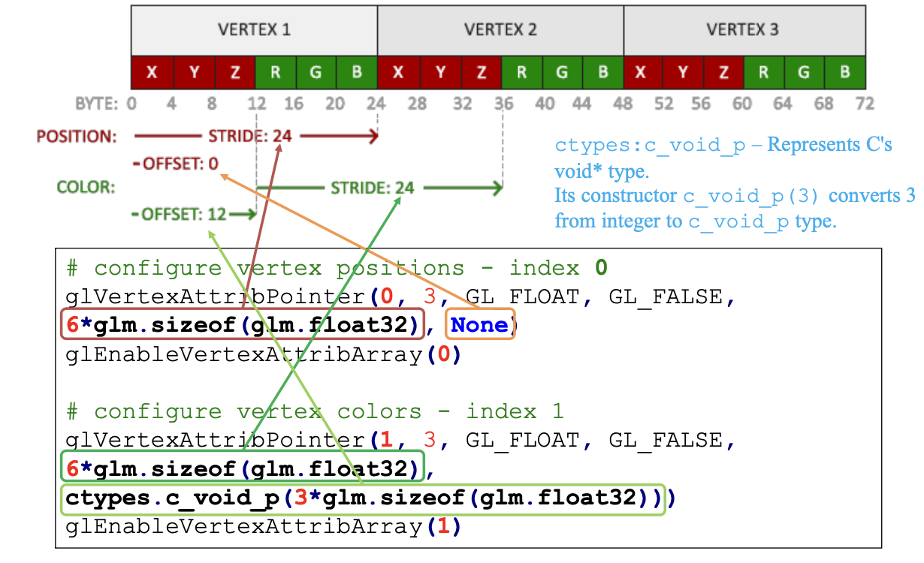Image resolution: width=924 pixels, height=563 pixels.
Task: Click the green B cell in VERTEX 3
Action: coord(844,72)
